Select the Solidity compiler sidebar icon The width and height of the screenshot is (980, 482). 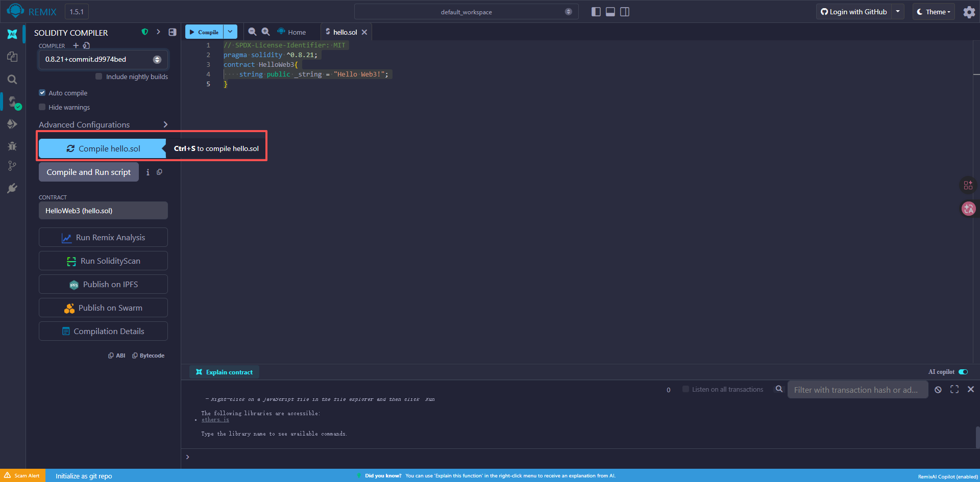pyautogui.click(x=13, y=102)
